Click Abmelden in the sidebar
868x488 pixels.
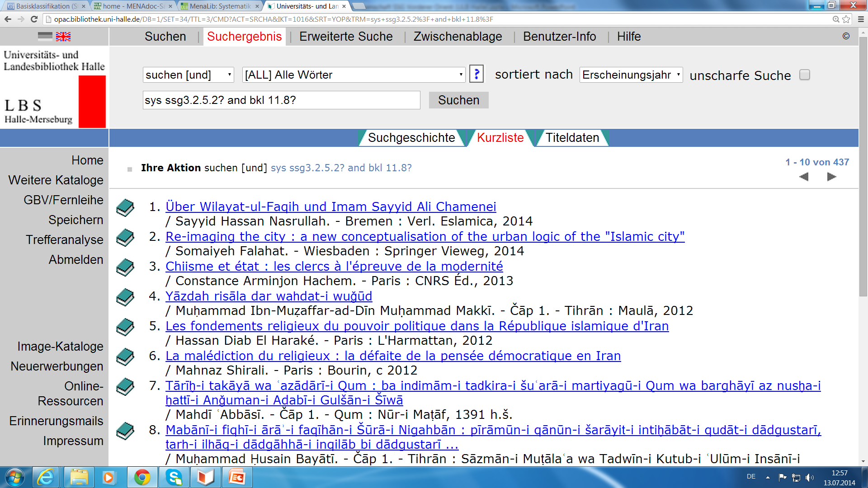(x=76, y=260)
